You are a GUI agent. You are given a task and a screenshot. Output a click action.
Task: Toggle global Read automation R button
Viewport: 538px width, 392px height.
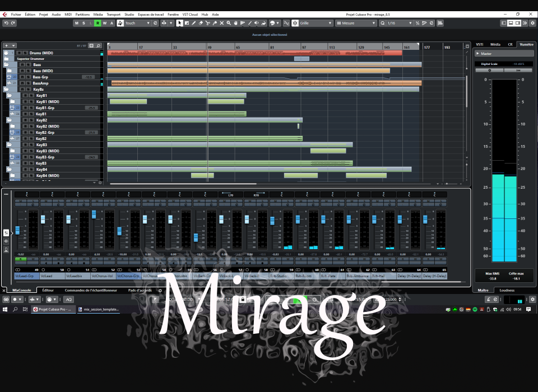[98, 23]
